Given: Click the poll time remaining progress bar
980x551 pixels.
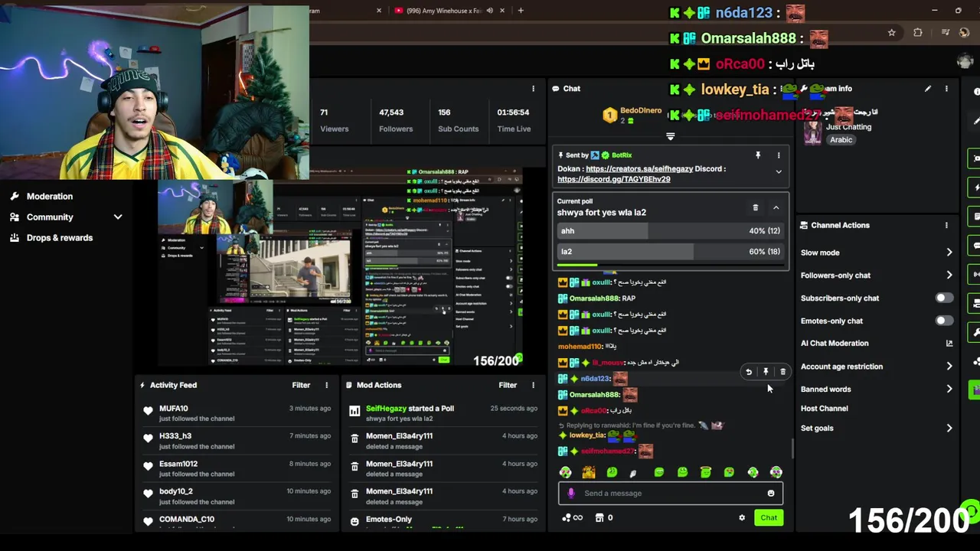Looking at the screenshot, I should tap(671, 266).
